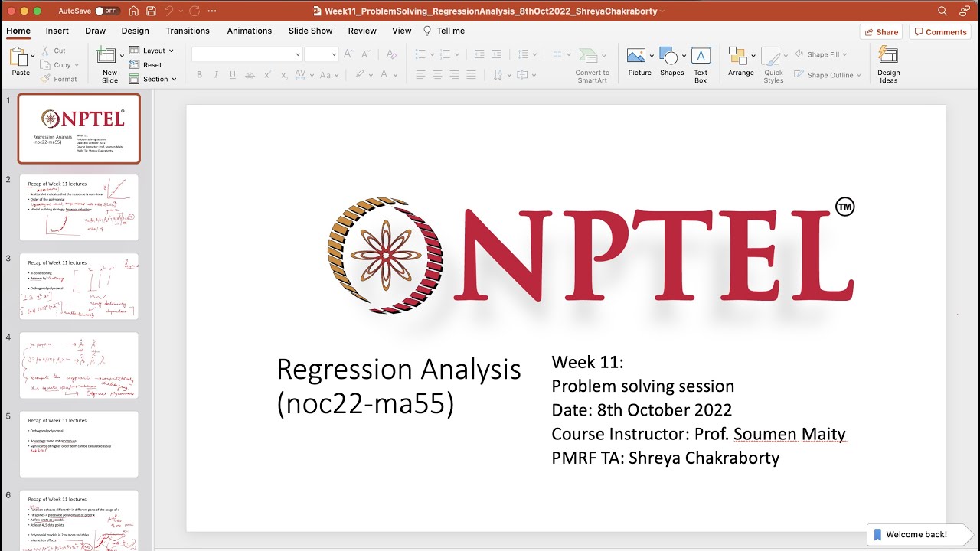Open the Undo history dropdown arrow
The image size is (980, 551).
coord(180,11)
